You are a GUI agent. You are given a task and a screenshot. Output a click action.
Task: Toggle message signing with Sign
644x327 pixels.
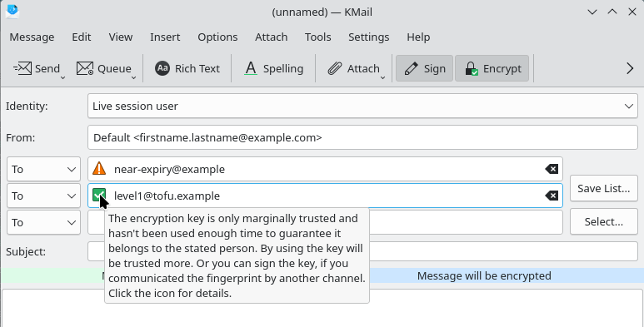pyautogui.click(x=424, y=68)
